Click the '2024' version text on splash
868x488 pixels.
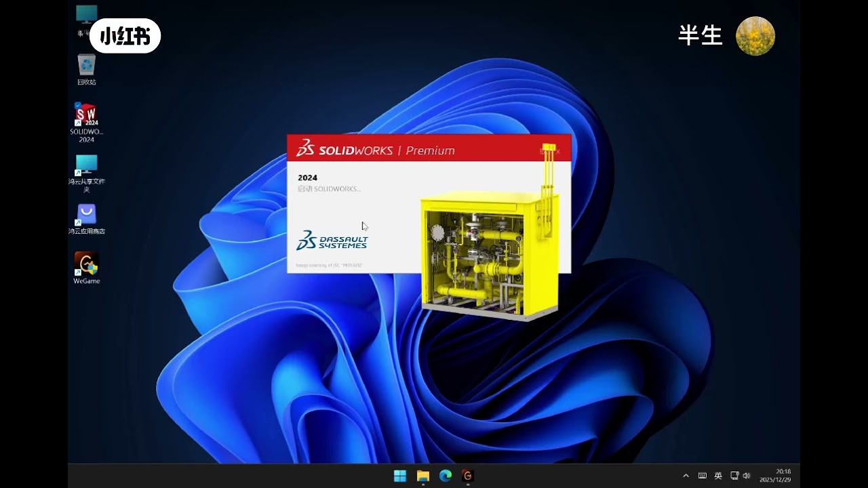tap(307, 178)
